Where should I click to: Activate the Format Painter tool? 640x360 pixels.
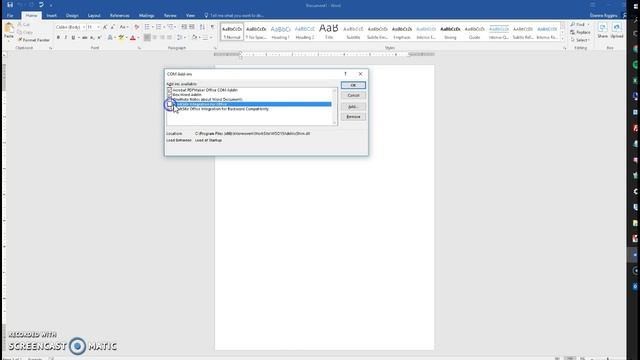point(34,40)
